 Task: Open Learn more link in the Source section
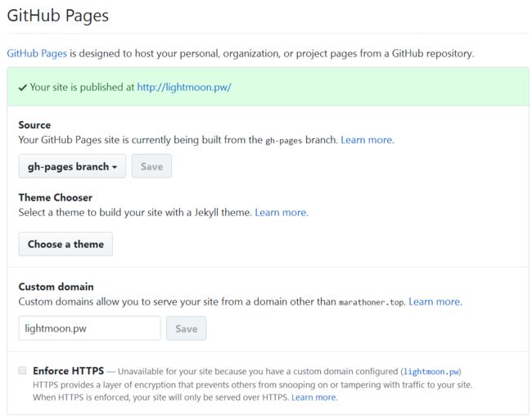click(367, 140)
